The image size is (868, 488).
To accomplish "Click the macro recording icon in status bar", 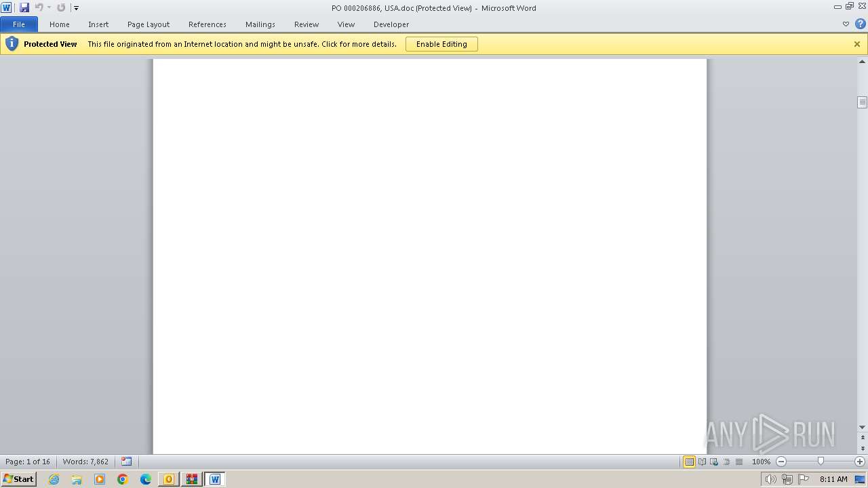I will (126, 462).
